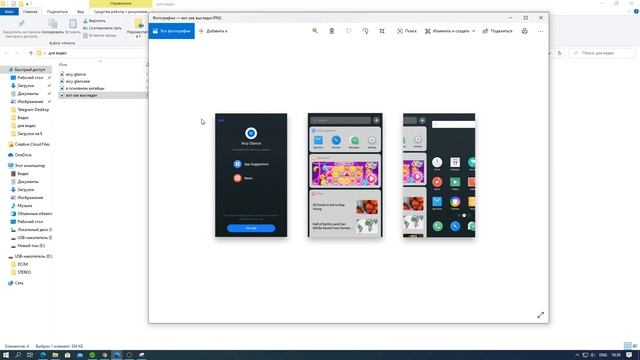Click the displayed screenshot image in Photos
The width and height of the screenshot is (640, 360).
345,175
